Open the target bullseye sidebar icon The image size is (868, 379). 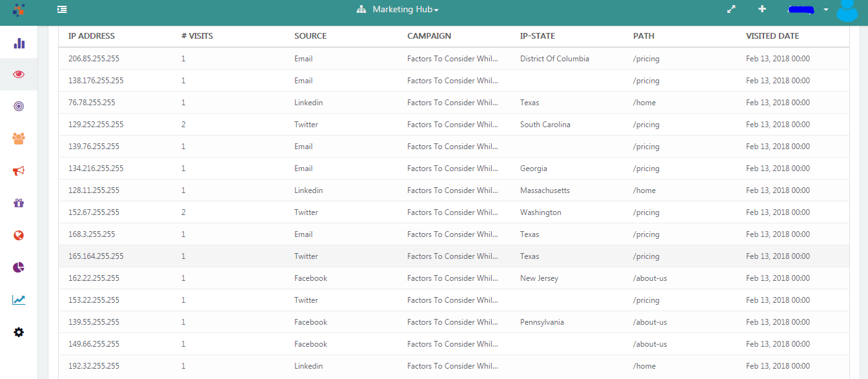pos(19,106)
